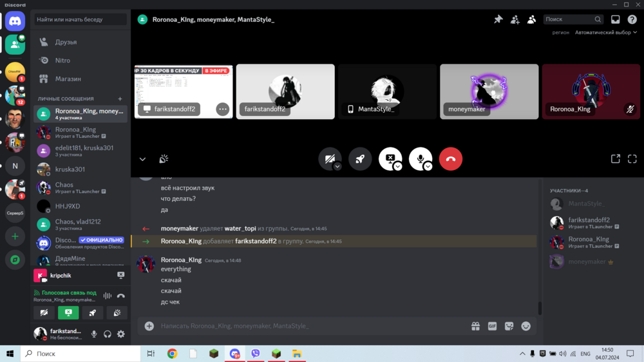Hang up with red disconnect button

tap(451, 159)
